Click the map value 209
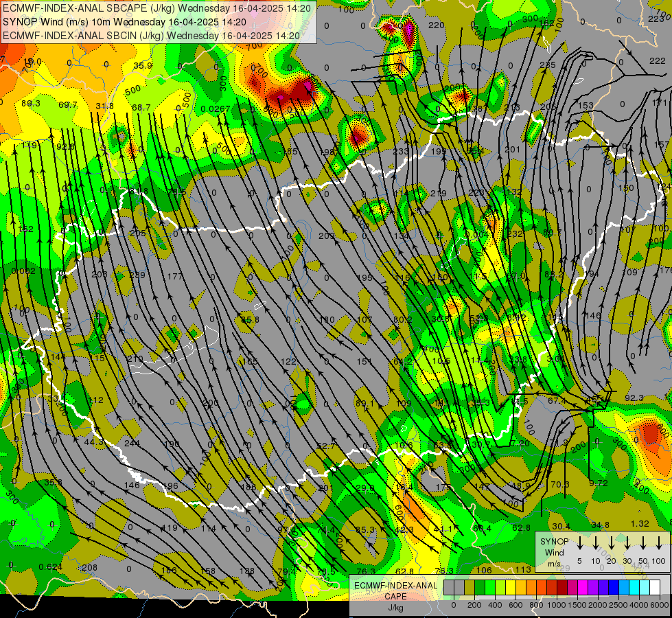This screenshot has height=618, width=672. 326,236
